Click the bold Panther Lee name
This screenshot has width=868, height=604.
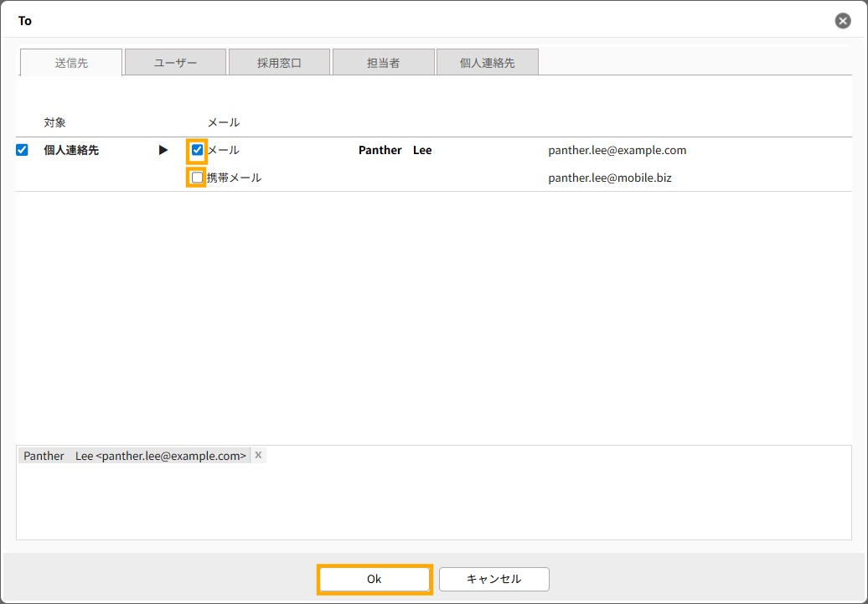tap(395, 150)
